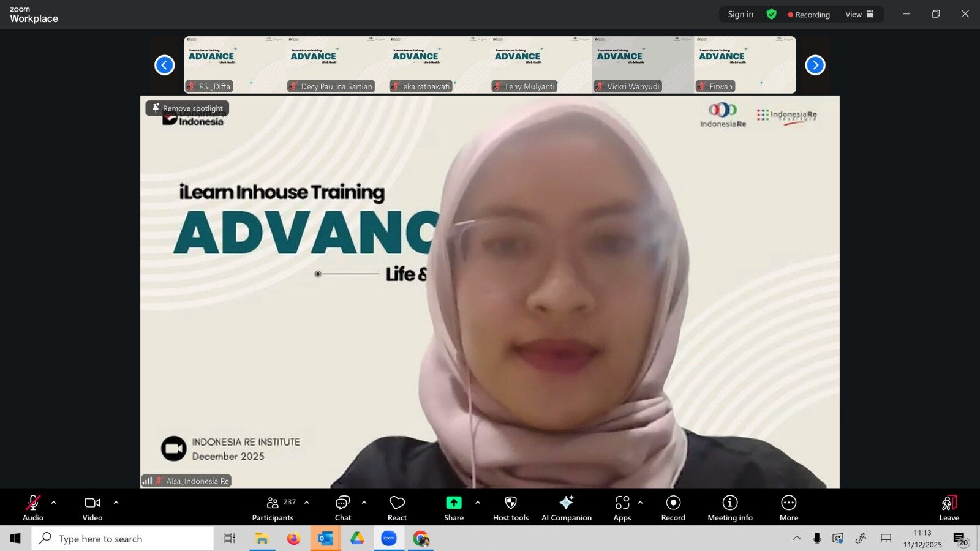The height and width of the screenshot is (551, 980).
Task: Expand the arrow next to Participants
Action: pos(307,503)
